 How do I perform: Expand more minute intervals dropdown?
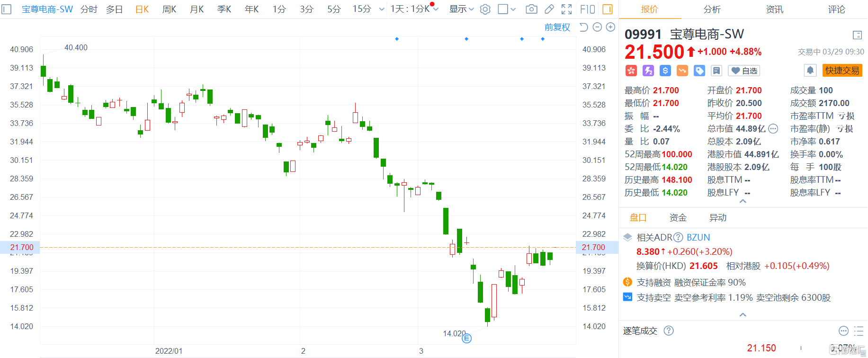(x=382, y=9)
